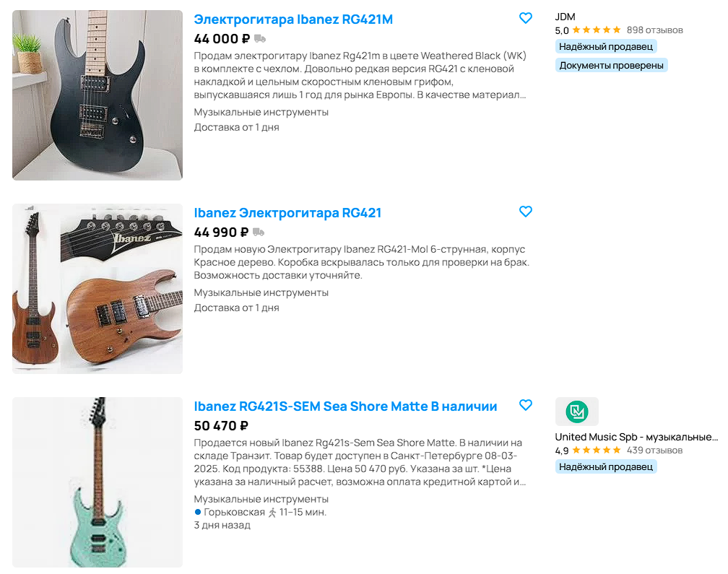Viewport: 728px width, 574px height.
Task: Open United Music Spb seller profile name
Action: [x=636, y=437]
